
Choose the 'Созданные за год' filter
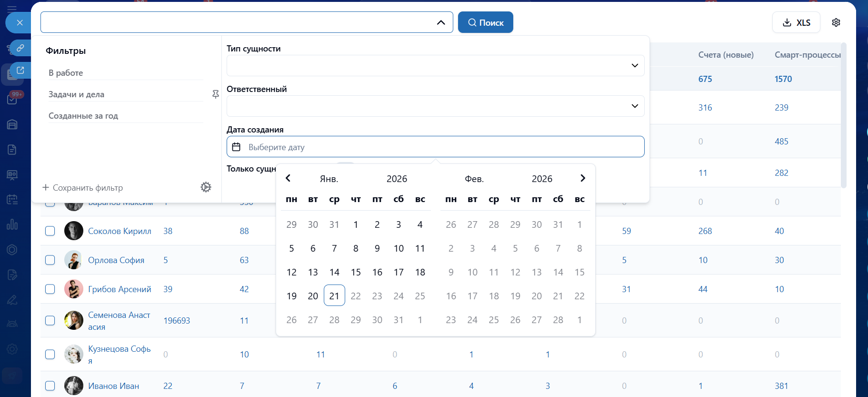126,116
